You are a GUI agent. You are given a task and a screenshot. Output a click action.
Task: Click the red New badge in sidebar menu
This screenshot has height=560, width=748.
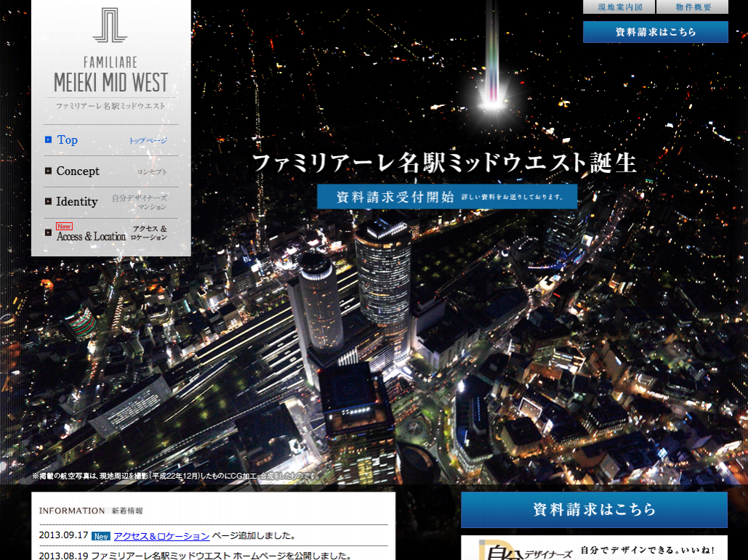click(x=64, y=226)
